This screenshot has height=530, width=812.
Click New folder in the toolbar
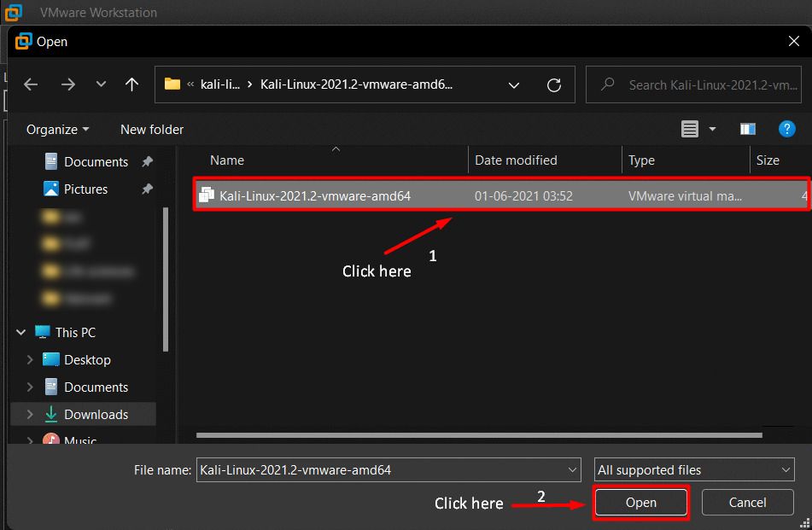152,130
